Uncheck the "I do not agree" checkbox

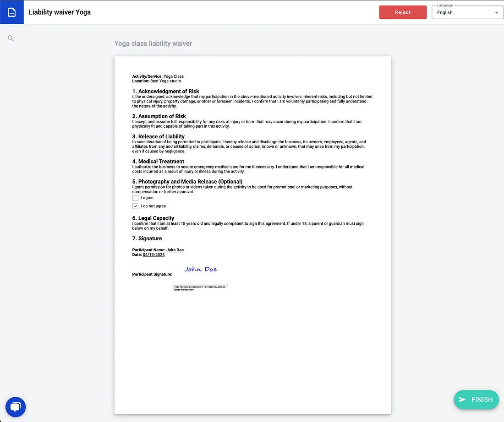[x=135, y=206]
